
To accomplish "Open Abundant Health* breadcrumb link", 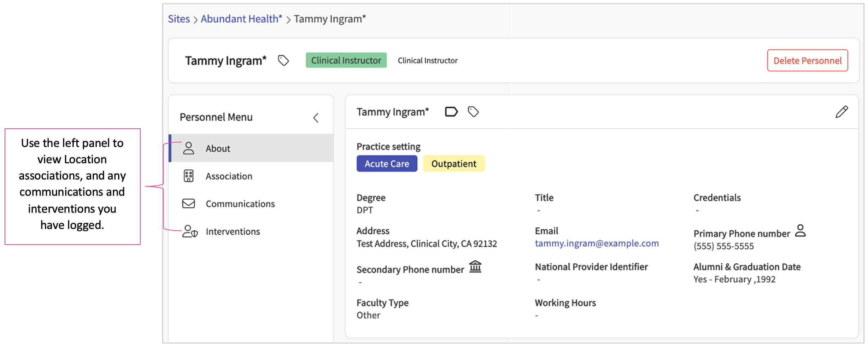I will point(241,19).
